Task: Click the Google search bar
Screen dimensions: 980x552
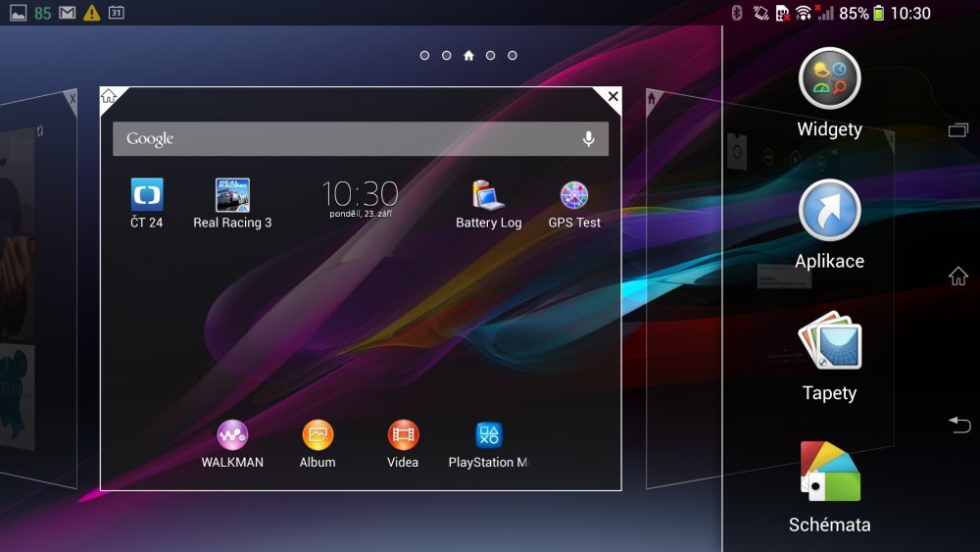Action: coord(361,139)
